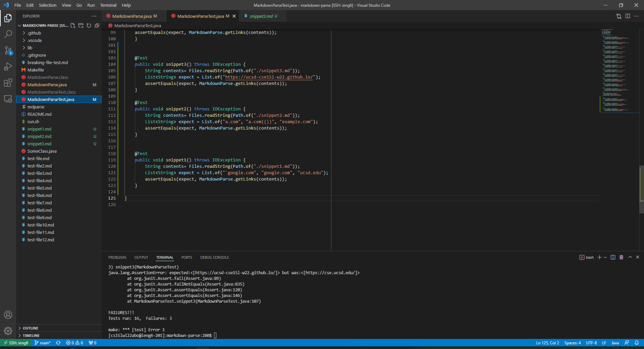Open the Search view in activity bar
This screenshot has height=349, width=644.
click(x=8, y=34)
